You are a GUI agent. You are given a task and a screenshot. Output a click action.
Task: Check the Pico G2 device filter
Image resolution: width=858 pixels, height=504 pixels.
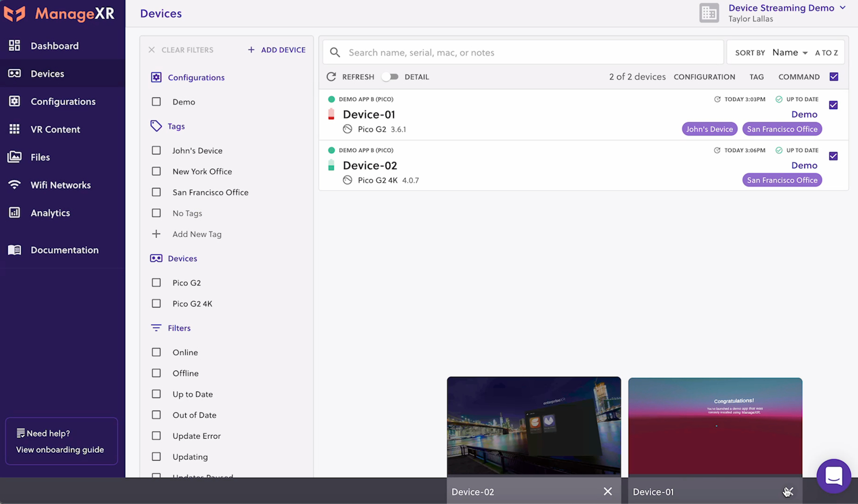point(156,283)
